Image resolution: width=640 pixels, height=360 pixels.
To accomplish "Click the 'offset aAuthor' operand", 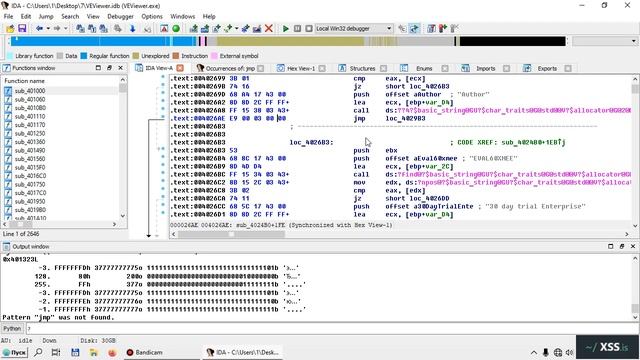I will tap(413, 94).
